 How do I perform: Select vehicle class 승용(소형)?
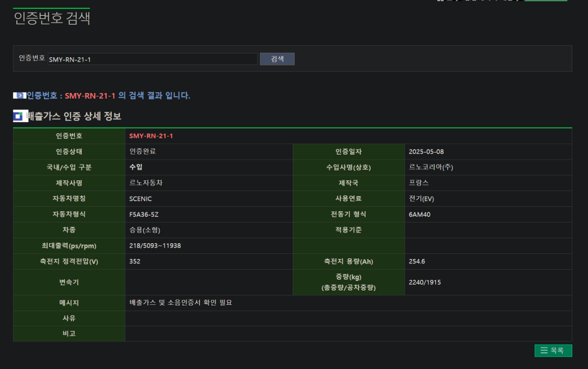pyautogui.click(x=144, y=229)
